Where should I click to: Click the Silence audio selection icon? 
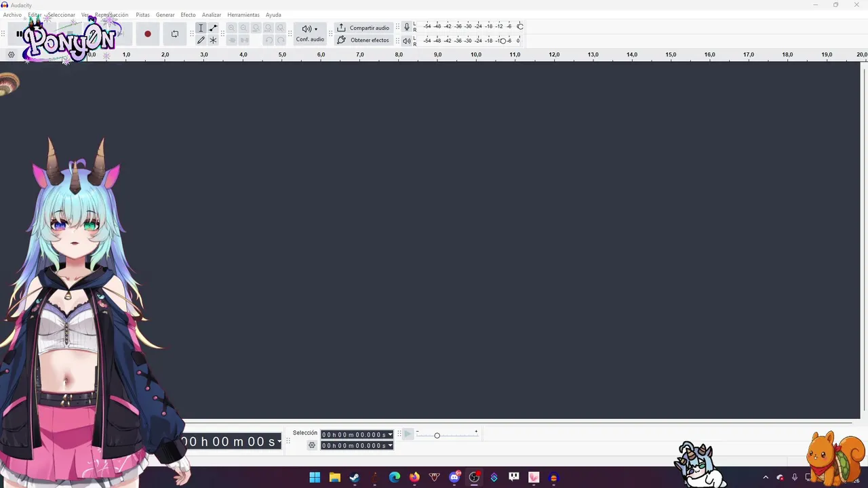pos(244,40)
